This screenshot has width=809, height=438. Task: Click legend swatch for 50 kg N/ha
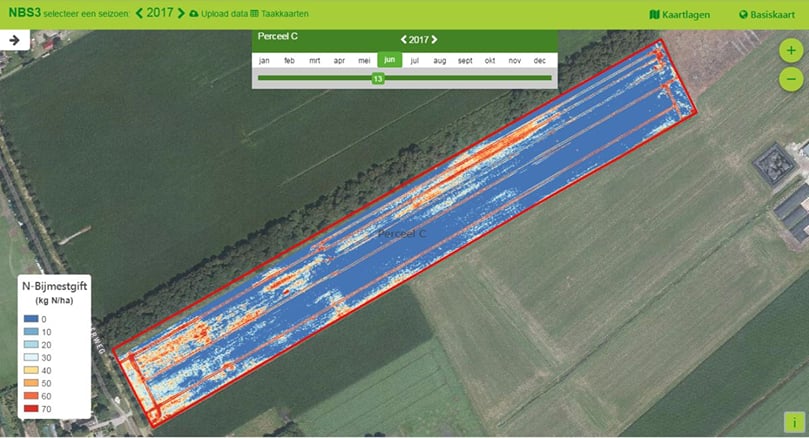[x=31, y=383]
